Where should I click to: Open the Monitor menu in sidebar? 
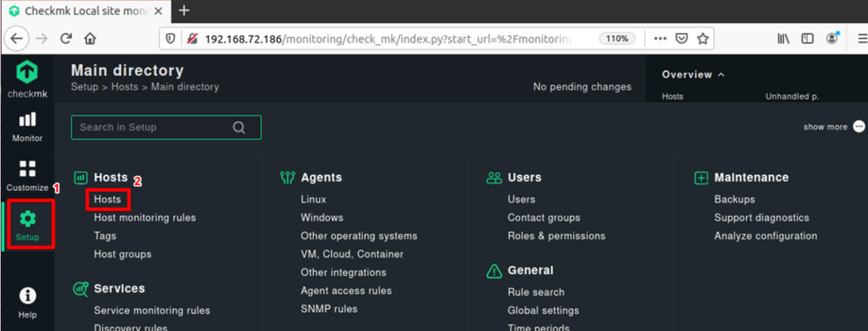(27, 127)
